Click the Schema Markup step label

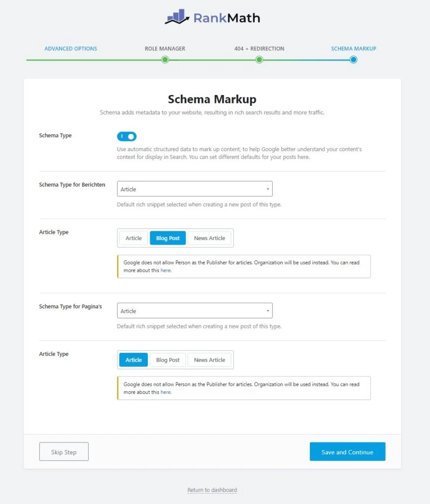click(x=353, y=49)
